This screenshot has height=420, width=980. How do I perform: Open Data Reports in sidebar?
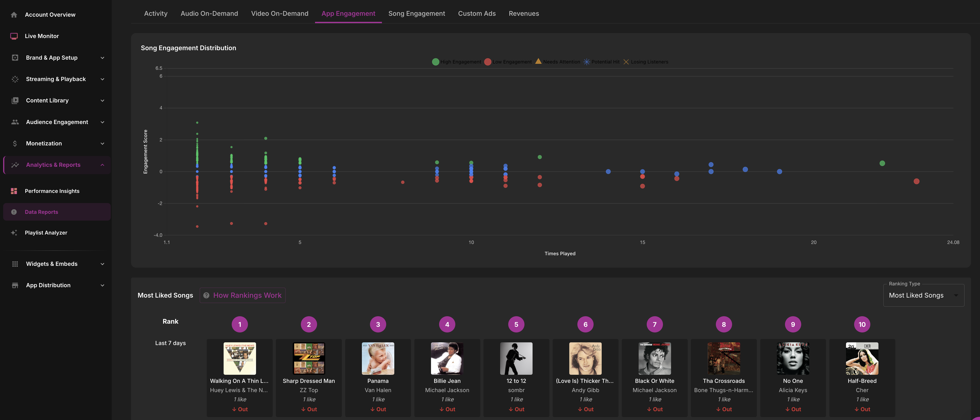click(41, 212)
